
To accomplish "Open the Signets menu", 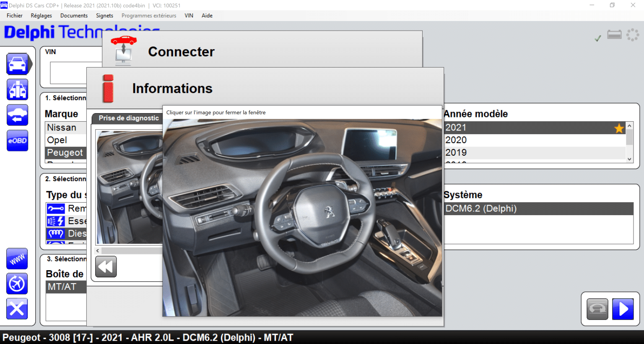I will click(x=104, y=16).
